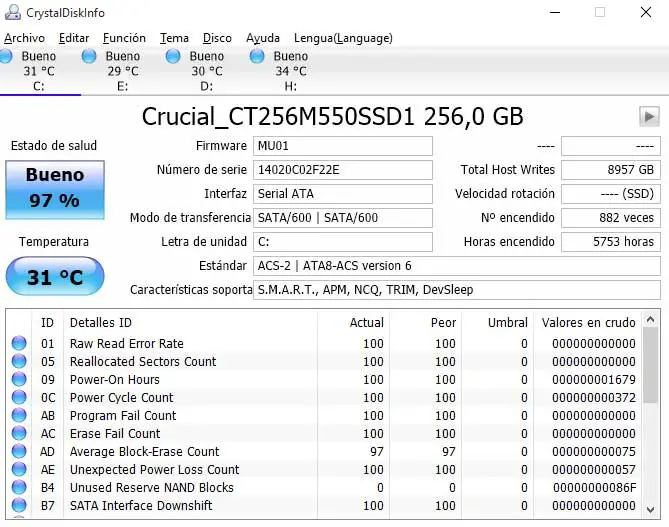Image resolution: width=669 pixels, height=527 pixels.
Task: Click the raw value 000000000372
Action: (593, 397)
